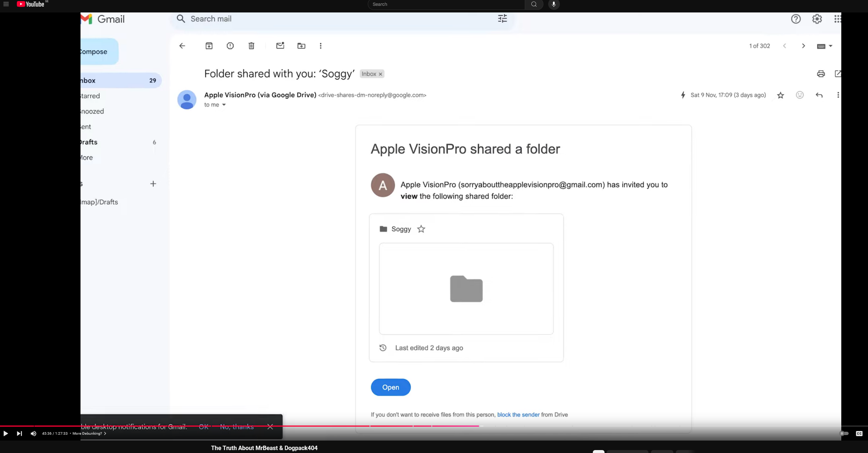Open the Drafts folder
Image resolution: width=868 pixels, height=453 pixels.
click(x=121, y=142)
